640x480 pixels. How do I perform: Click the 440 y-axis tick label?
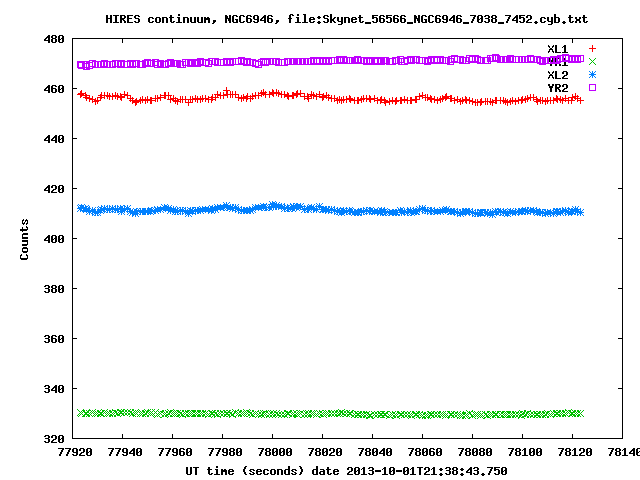54,140
